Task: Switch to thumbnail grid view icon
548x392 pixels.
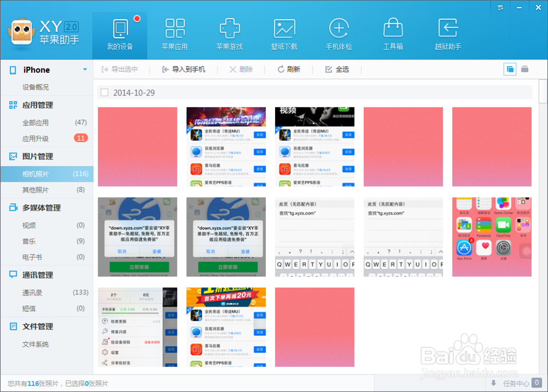Action: click(x=510, y=69)
